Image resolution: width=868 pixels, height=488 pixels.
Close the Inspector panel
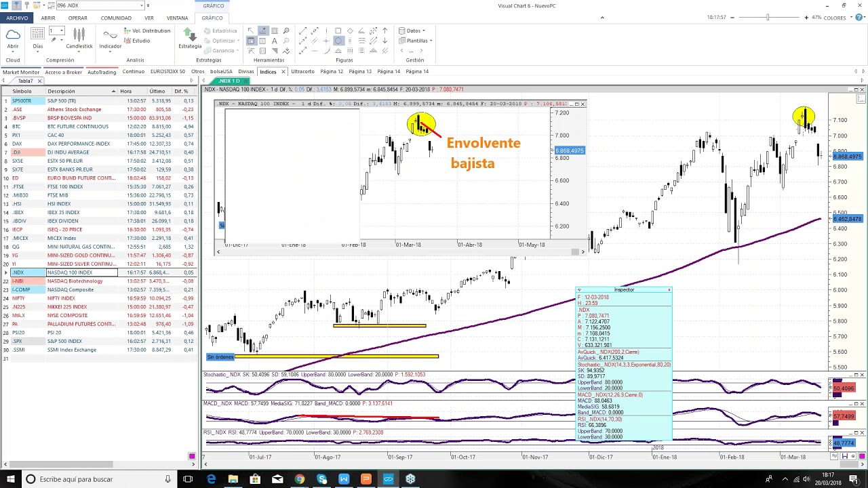point(669,290)
